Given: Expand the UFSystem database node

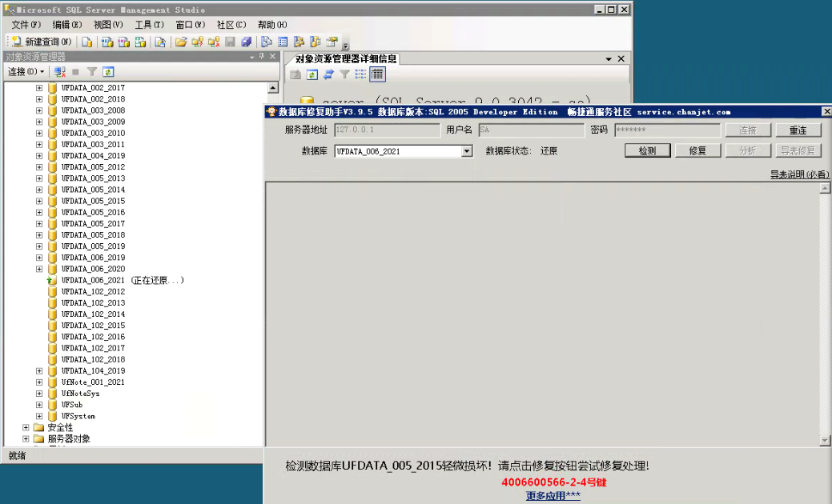Looking at the screenshot, I should [x=39, y=417].
